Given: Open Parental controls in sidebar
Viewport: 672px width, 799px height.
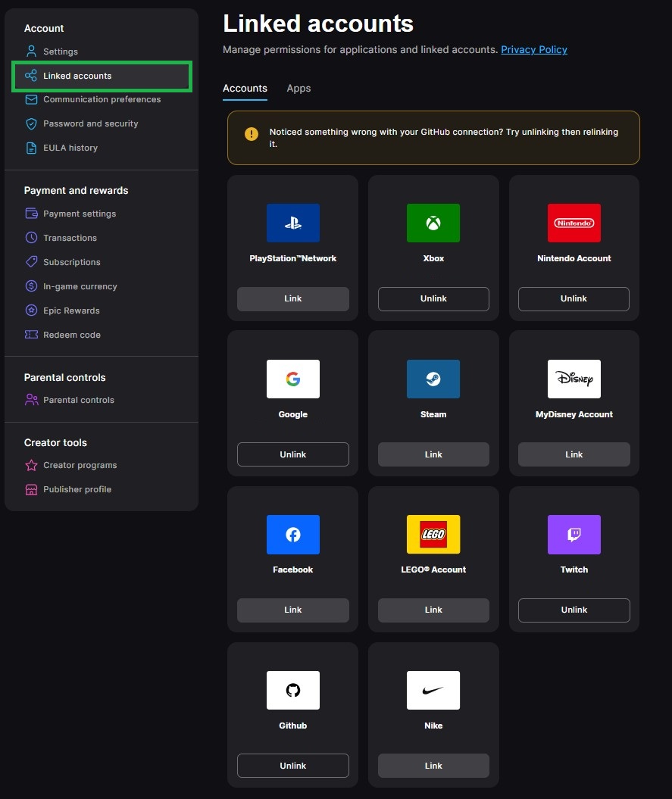Looking at the screenshot, I should point(78,400).
